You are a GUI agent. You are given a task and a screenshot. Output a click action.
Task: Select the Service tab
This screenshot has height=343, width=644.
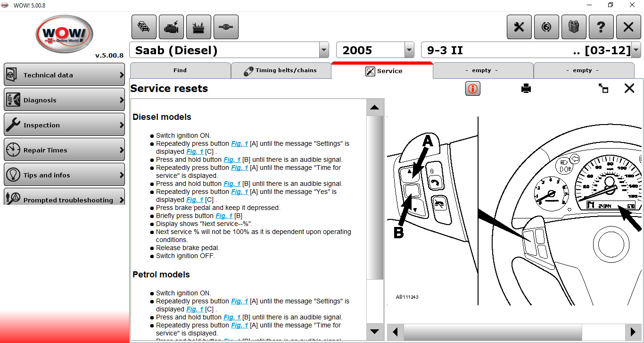click(x=382, y=71)
